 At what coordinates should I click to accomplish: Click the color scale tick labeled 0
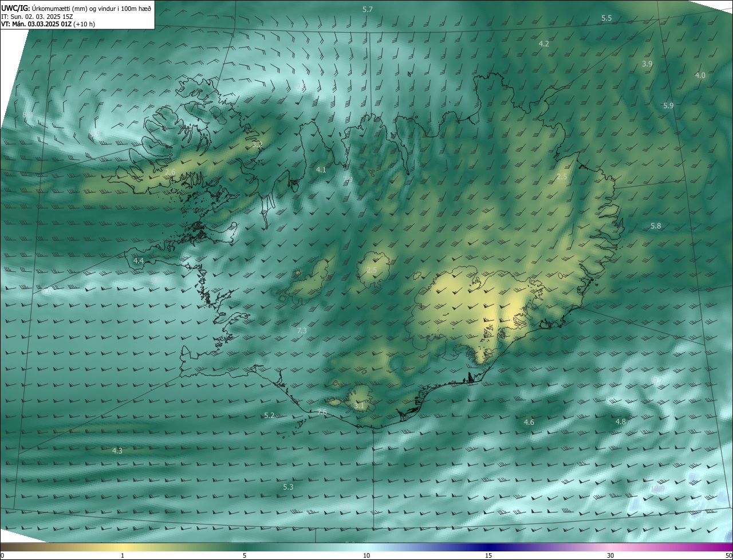click(x=2, y=556)
